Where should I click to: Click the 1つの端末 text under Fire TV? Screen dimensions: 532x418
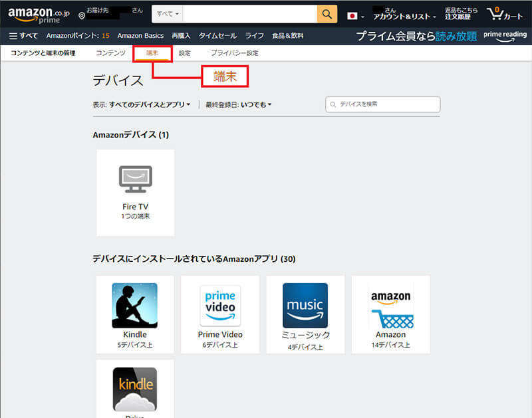click(x=136, y=216)
